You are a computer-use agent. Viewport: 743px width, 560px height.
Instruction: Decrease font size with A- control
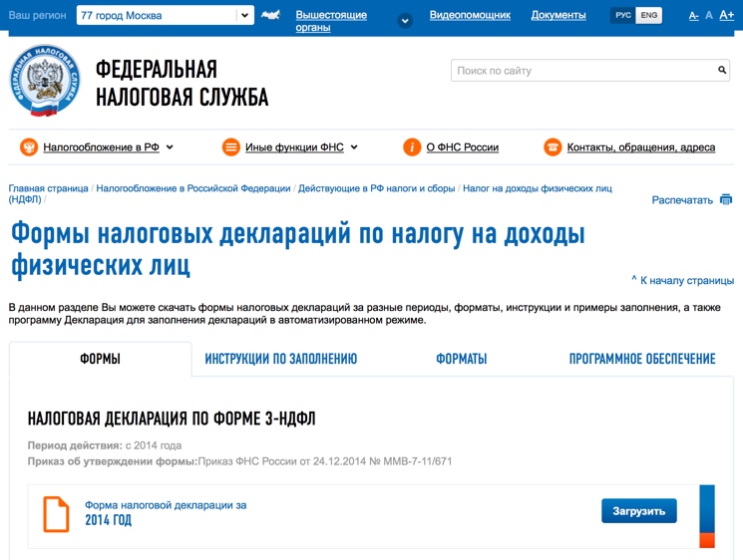point(693,16)
